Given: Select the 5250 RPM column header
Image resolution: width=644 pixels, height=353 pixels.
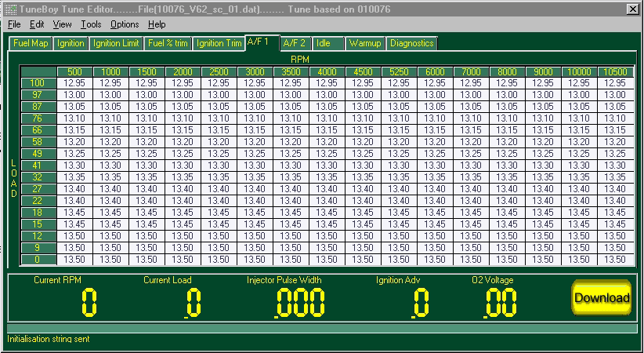Looking at the screenshot, I should pyautogui.click(x=400, y=72).
